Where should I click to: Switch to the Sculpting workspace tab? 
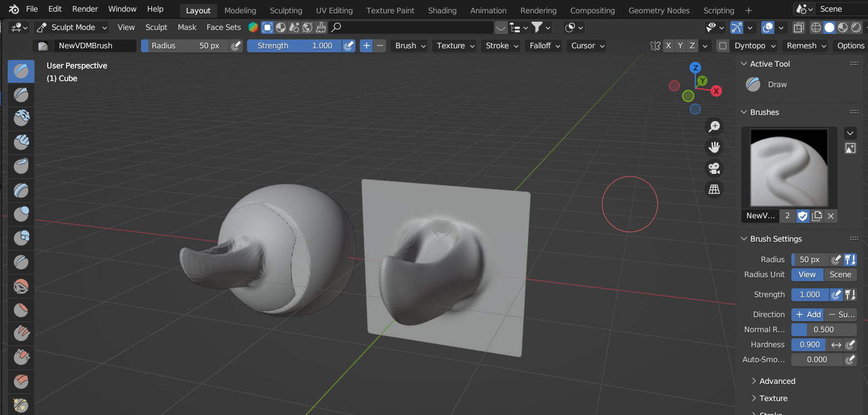[x=286, y=11]
